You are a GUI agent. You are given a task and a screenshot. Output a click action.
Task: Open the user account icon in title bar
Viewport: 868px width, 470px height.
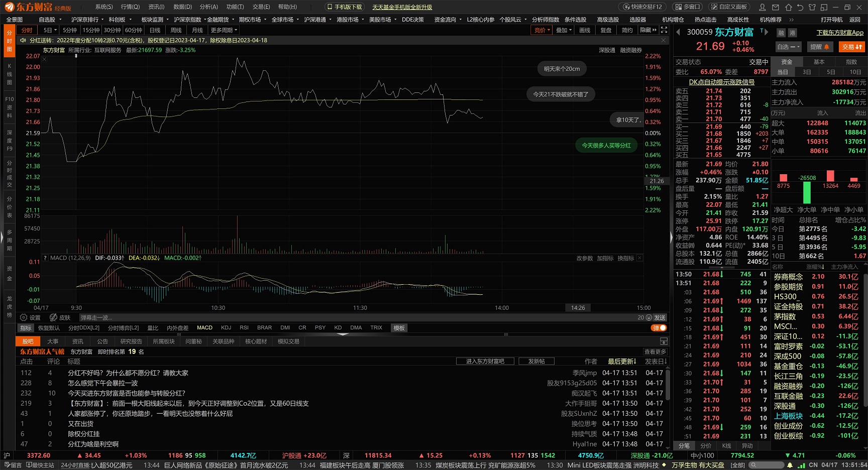point(763,7)
